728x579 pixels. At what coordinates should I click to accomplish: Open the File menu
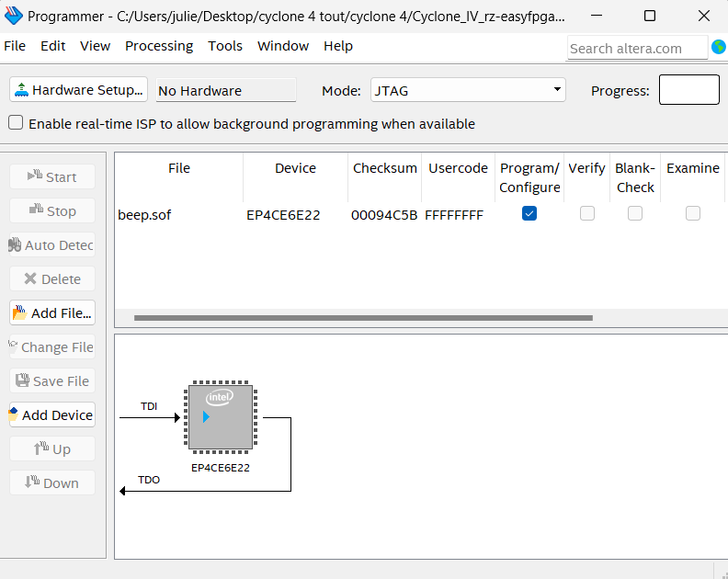click(15, 46)
